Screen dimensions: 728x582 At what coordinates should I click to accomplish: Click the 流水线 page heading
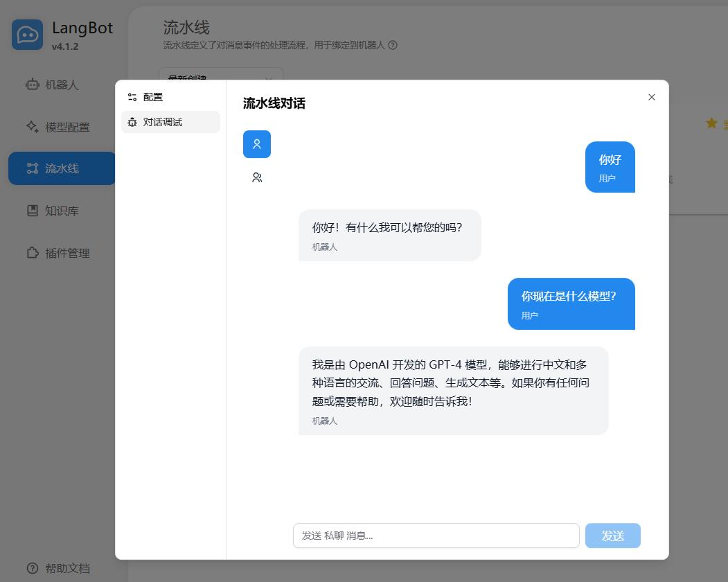(186, 28)
